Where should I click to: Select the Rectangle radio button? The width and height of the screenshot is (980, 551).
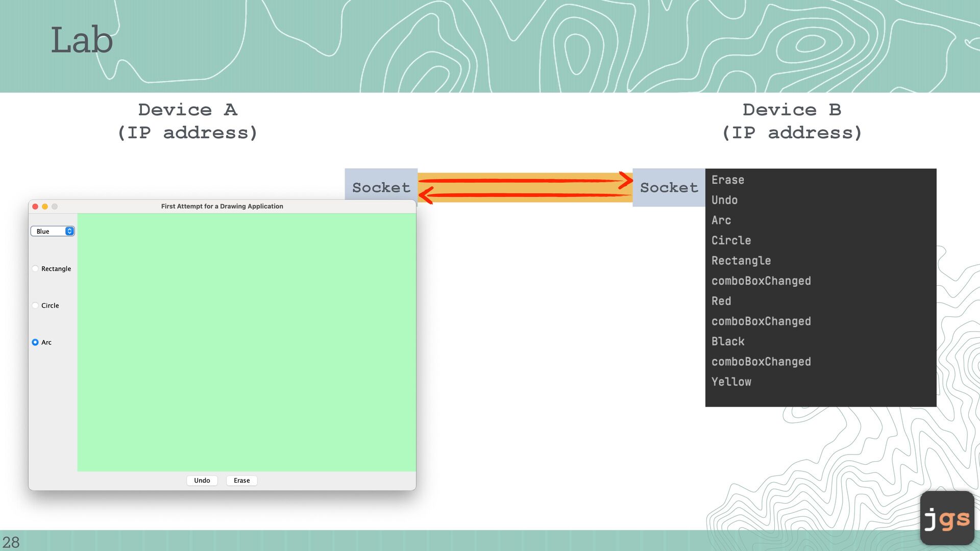pyautogui.click(x=35, y=269)
